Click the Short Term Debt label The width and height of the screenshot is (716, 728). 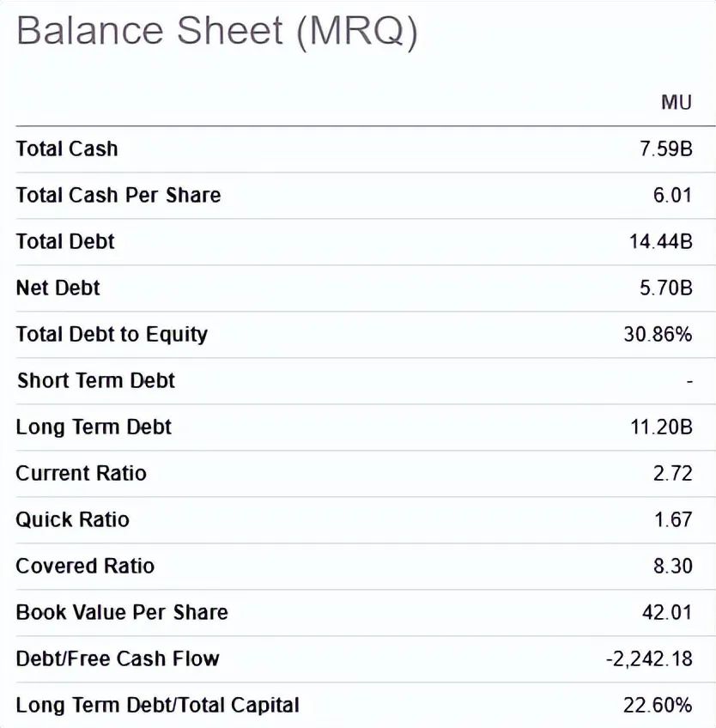click(x=96, y=380)
